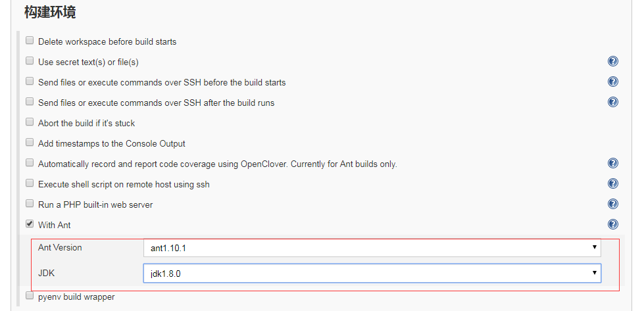Viewport: 644px width, 311px height.
Task: Enable Use secret text(s) or file(s) checkbox
Action: (x=30, y=61)
